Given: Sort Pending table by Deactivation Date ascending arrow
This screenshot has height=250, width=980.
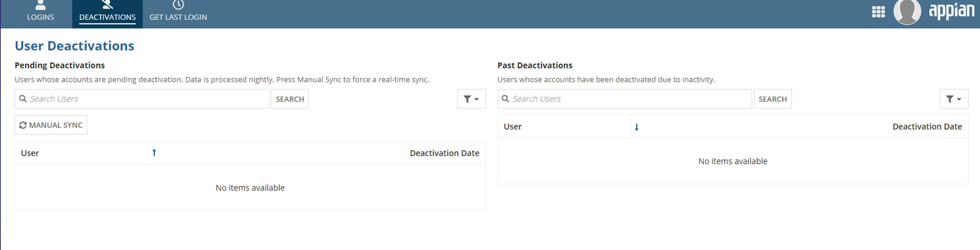Looking at the screenshot, I should 154,153.
